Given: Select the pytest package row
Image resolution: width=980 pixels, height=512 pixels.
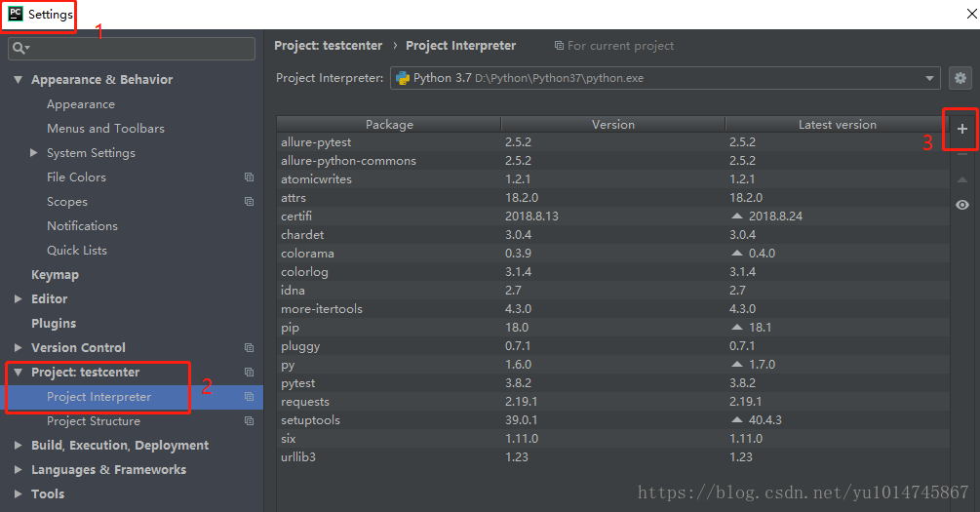Looking at the screenshot, I should (x=613, y=382).
